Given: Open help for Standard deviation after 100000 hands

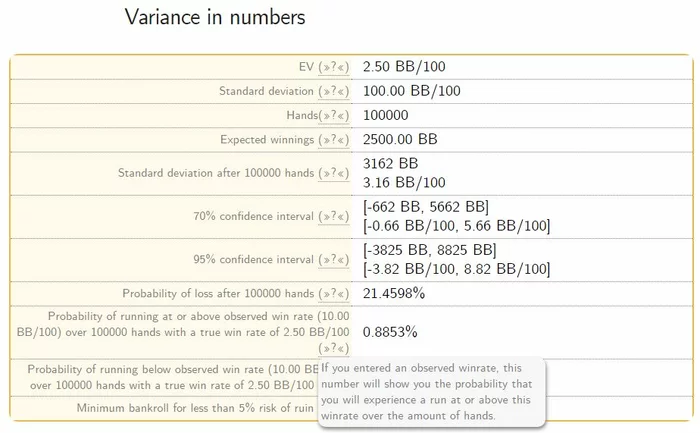Looking at the screenshot, I should pyautogui.click(x=333, y=173).
